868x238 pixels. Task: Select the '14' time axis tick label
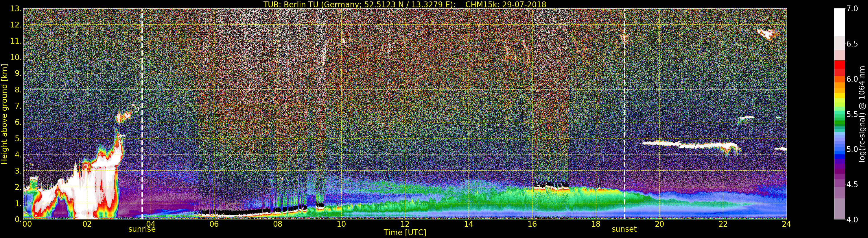(468, 224)
